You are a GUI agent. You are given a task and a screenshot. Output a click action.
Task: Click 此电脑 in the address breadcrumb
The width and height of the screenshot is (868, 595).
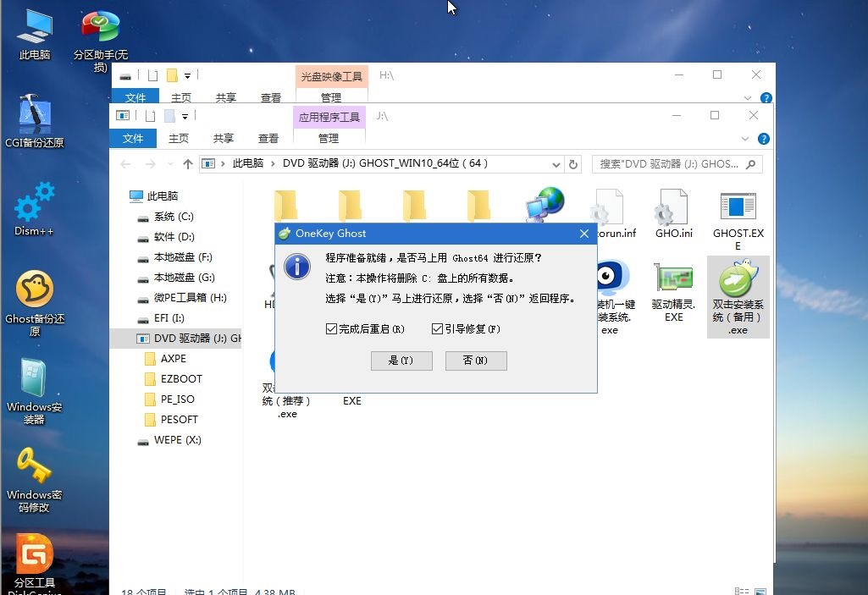(247, 163)
